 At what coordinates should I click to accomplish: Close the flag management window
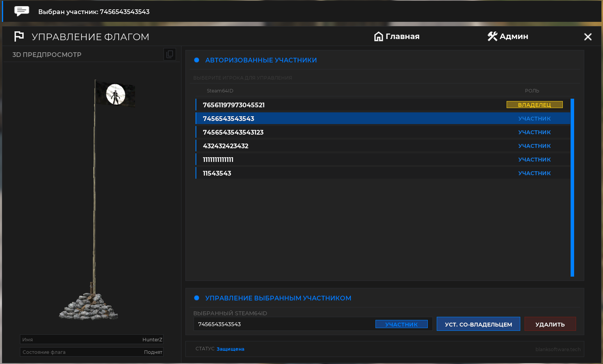coord(588,37)
